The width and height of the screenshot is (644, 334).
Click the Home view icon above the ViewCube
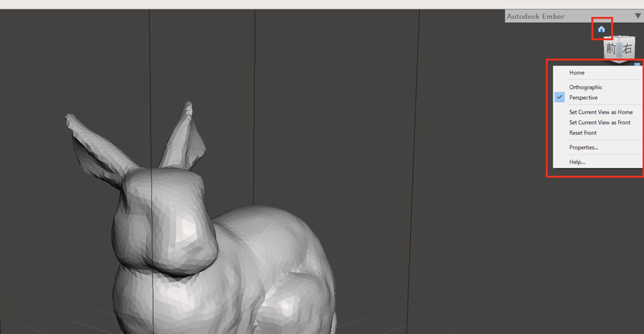point(601,29)
